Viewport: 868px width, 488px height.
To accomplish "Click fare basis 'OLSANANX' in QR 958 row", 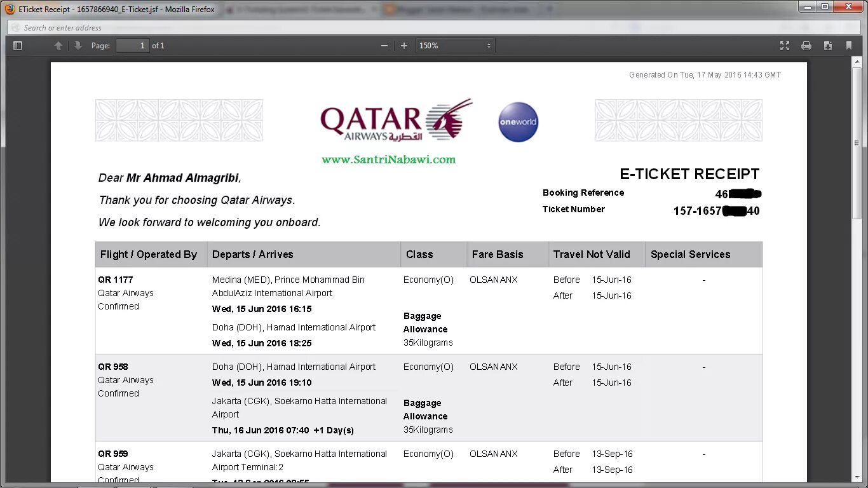I will 494,367.
